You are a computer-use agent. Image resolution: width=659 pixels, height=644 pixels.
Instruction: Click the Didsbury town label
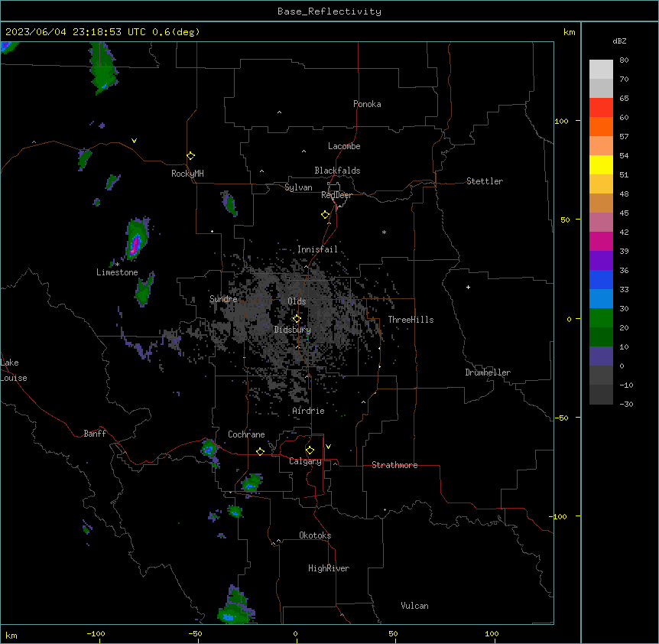(x=292, y=330)
